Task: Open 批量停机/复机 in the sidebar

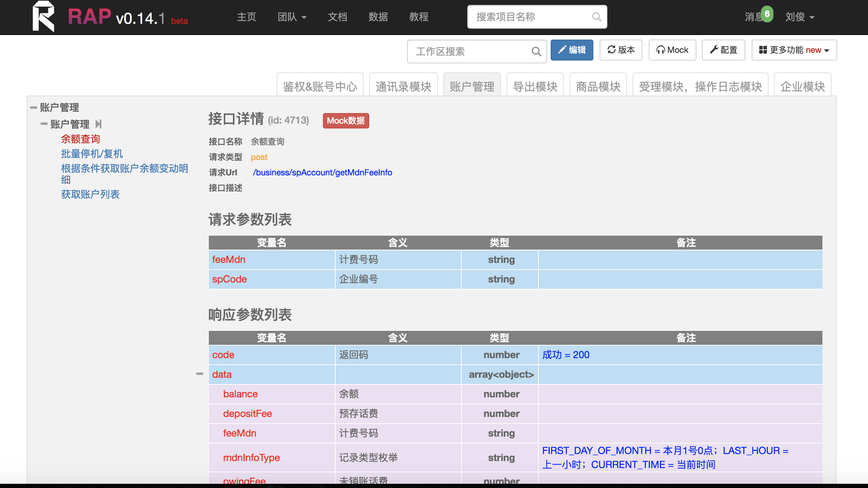Action: (92, 154)
